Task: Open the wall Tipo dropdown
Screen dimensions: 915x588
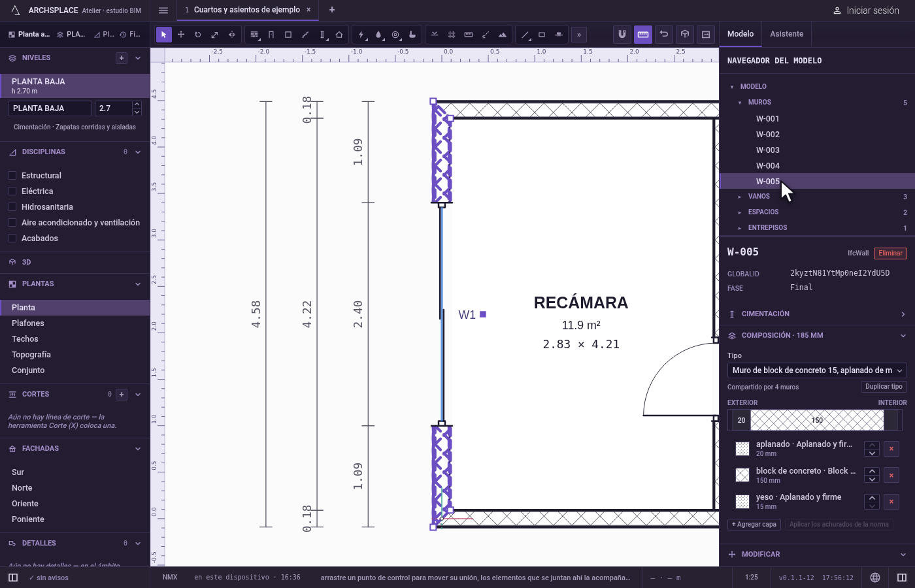Action: click(817, 370)
